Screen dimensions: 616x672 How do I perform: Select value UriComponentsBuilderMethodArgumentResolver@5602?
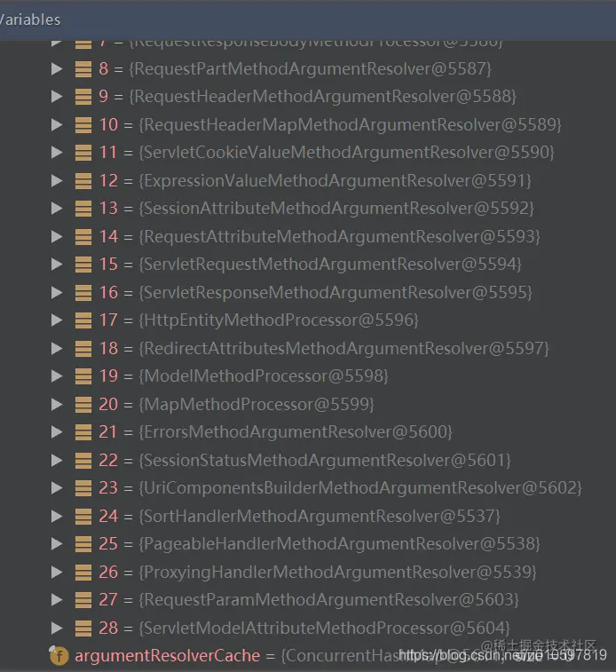360,488
